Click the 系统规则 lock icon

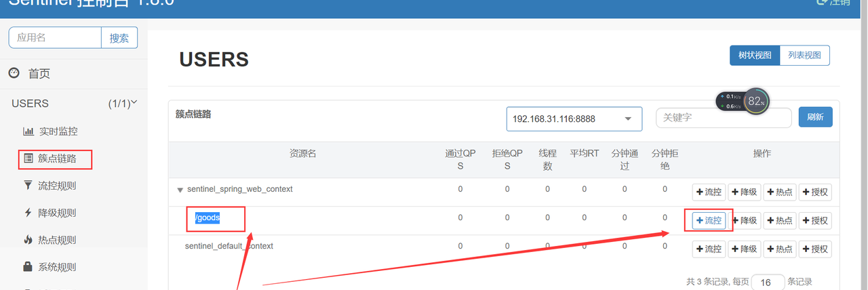(x=28, y=266)
